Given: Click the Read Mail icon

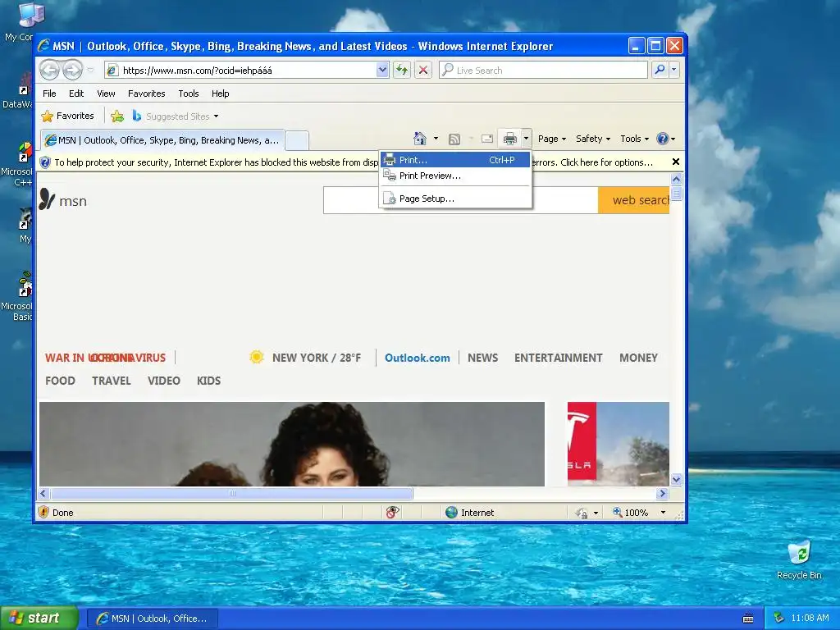Looking at the screenshot, I should 487,139.
